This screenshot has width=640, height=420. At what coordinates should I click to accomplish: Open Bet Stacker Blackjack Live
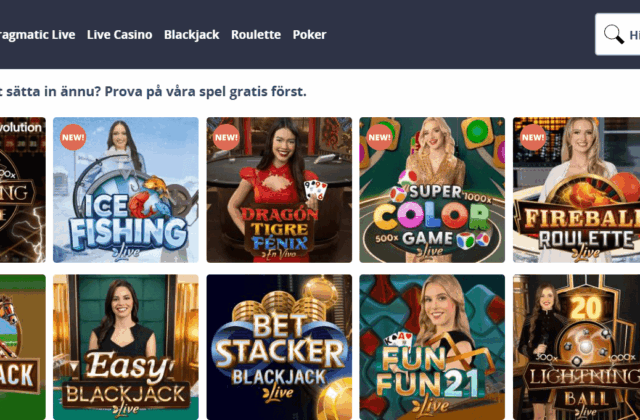click(x=279, y=347)
